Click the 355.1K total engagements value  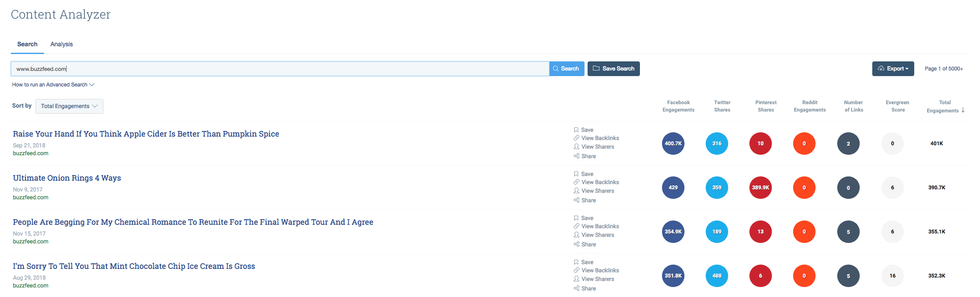[x=937, y=232]
